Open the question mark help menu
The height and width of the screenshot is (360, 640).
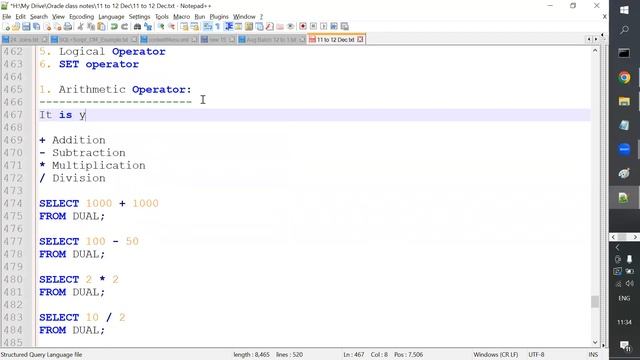[261, 17]
